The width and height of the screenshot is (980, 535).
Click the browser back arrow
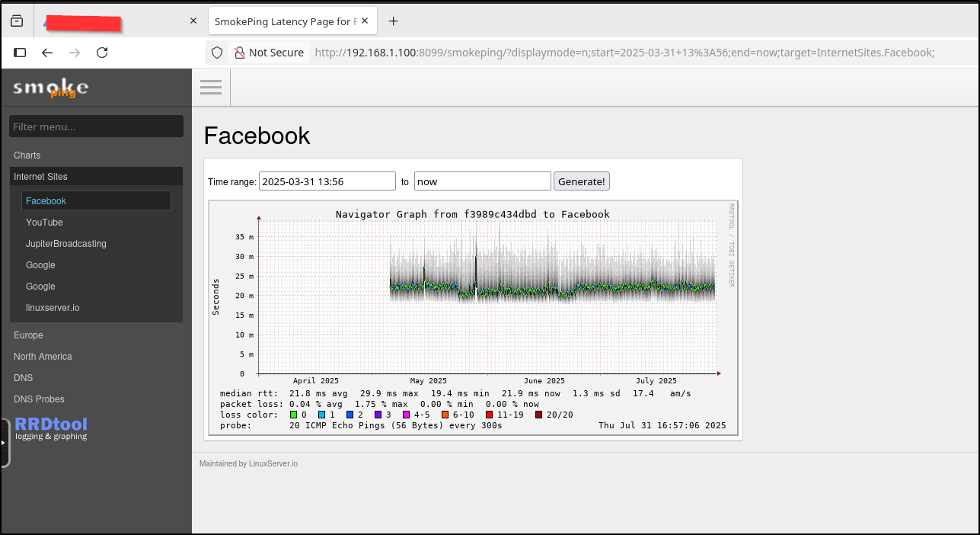[x=47, y=53]
